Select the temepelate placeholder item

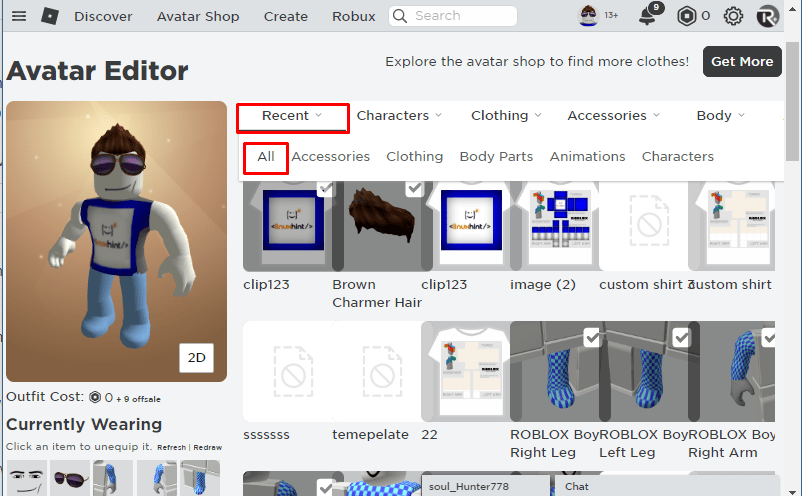(x=376, y=371)
